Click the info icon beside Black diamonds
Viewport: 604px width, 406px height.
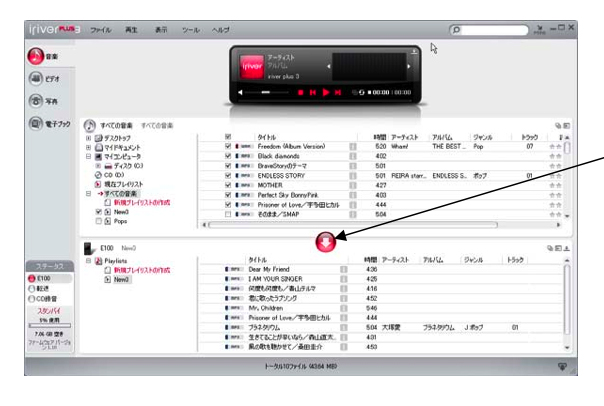tap(353, 157)
